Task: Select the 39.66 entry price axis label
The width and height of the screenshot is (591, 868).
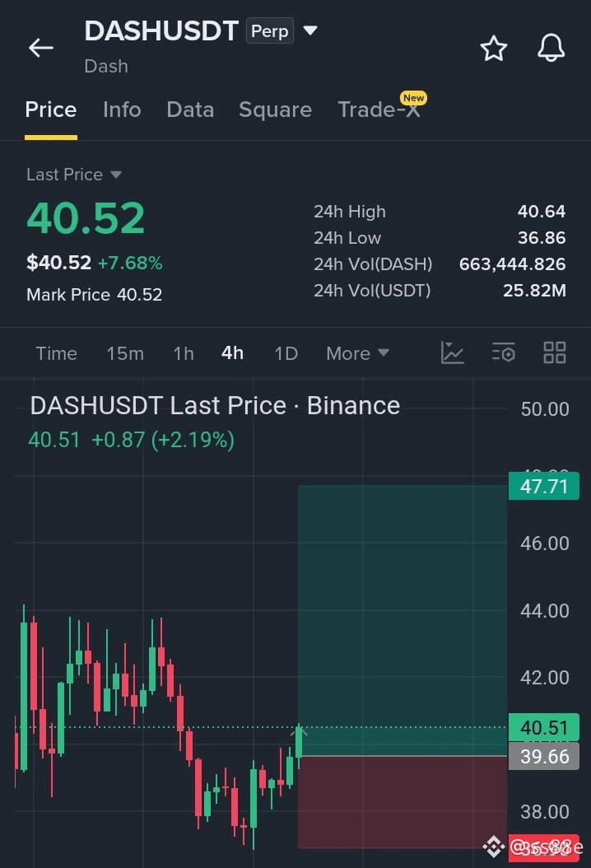Action: tap(544, 756)
